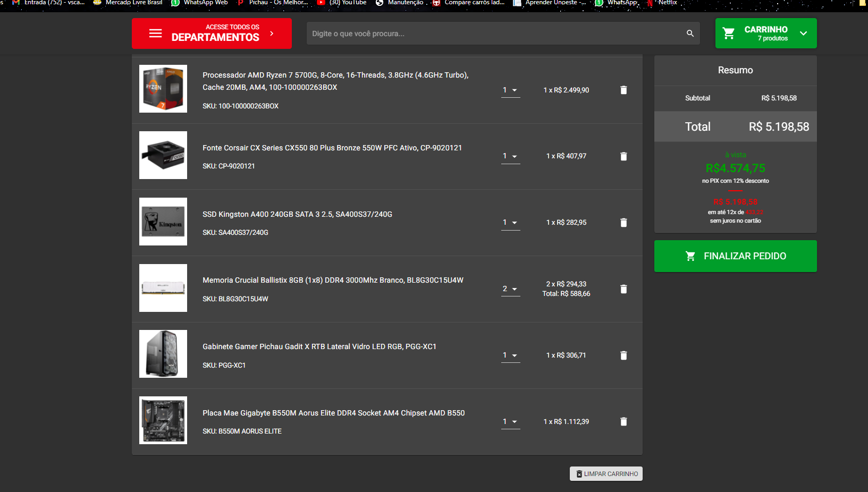
Task: Open SSD Kingston A400 240GB product link
Action: point(297,214)
